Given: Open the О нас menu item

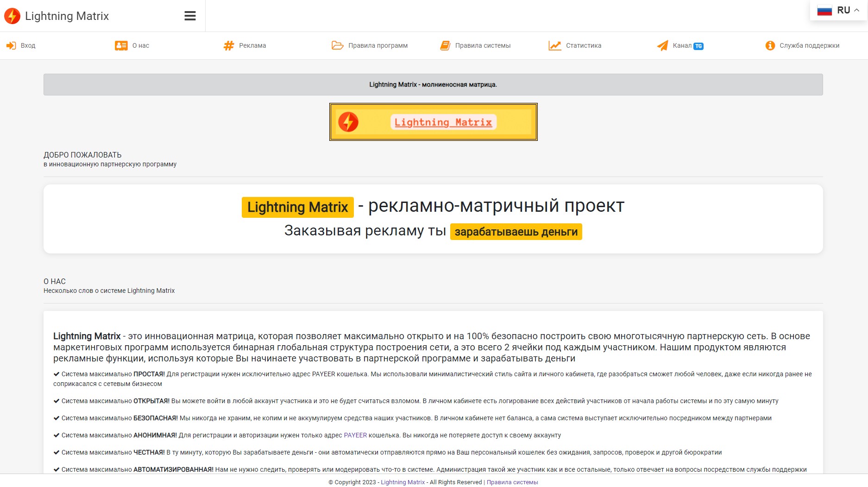Looking at the screenshot, I should pyautogui.click(x=132, y=45).
